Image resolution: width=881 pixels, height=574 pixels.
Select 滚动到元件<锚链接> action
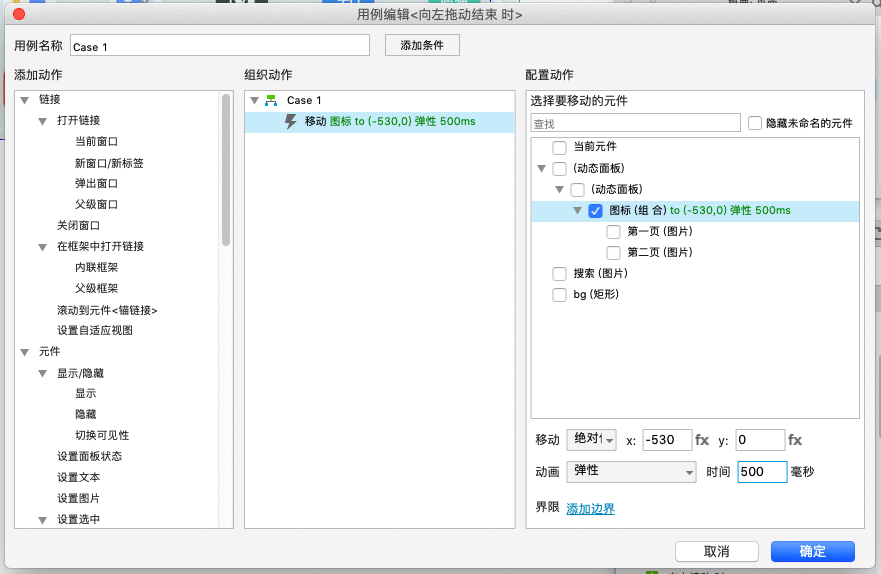pos(107,310)
